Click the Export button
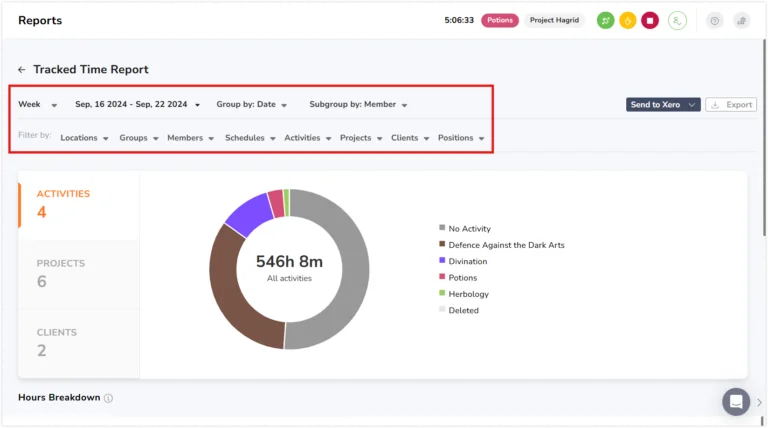 [731, 104]
